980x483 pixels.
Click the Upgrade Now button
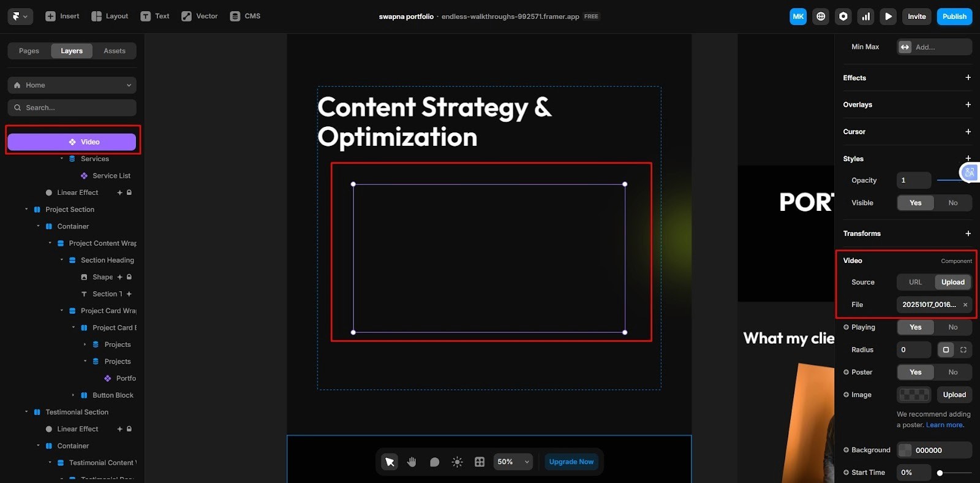pyautogui.click(x=571, y=462)
